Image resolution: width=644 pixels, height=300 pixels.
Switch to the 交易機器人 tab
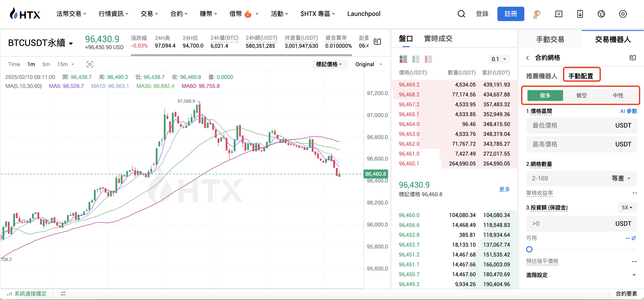tap(613, 39)
